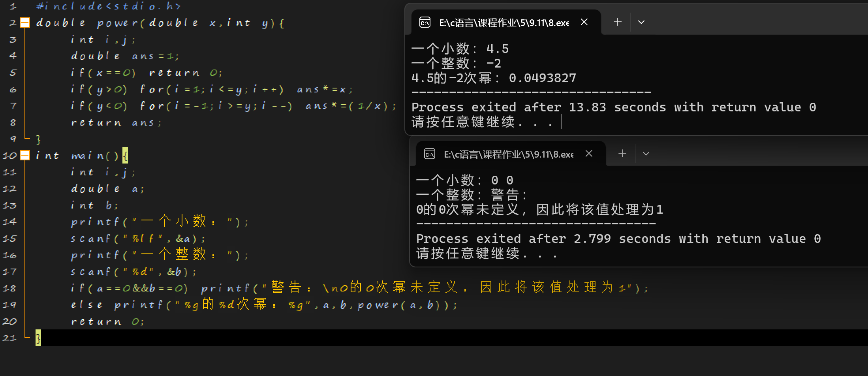Click the 'if(x==0) return 0;' line
868x376 pixels.
click(x=147, y=73)
